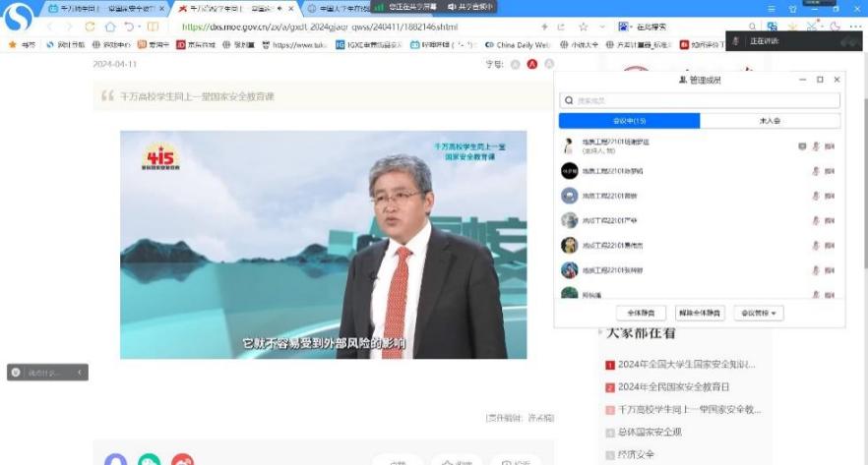Click the browser home icon
The width and height of the screenshot is (868, 465).
pyautogui.click(x=110, y=27)
